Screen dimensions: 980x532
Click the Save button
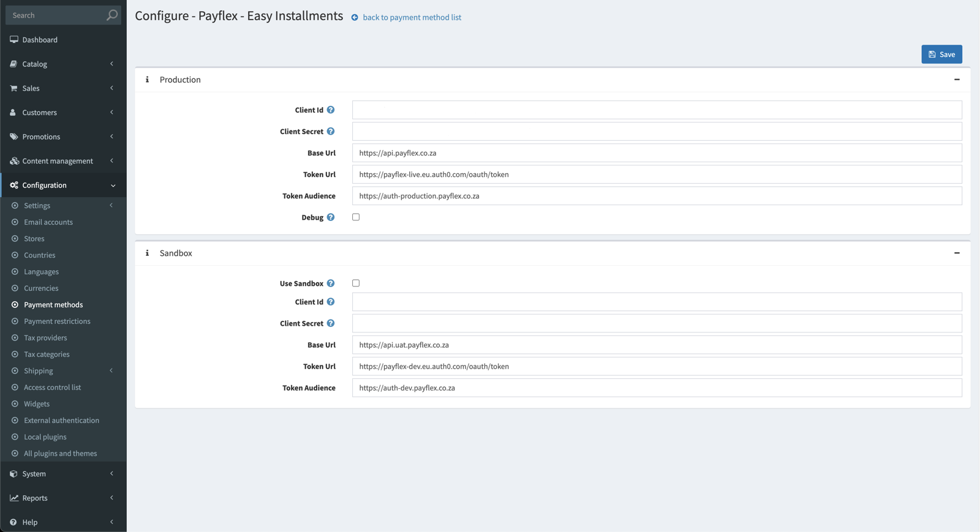coord(941,54)
